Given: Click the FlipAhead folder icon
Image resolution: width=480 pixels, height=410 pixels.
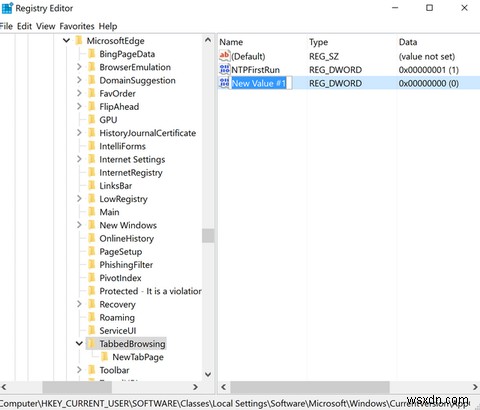Looking at the screenshot, I should pos(92,106).
